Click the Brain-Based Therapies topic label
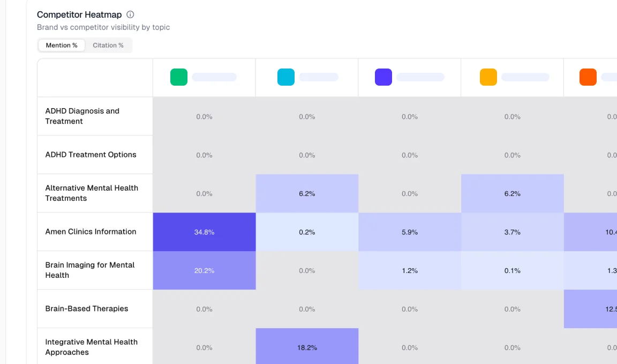The image size is (617, 364). [x=87, y=309]
